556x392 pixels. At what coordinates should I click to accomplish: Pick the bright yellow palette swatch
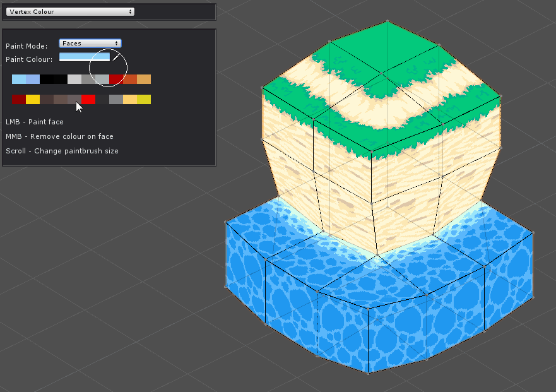pos(33,99)
